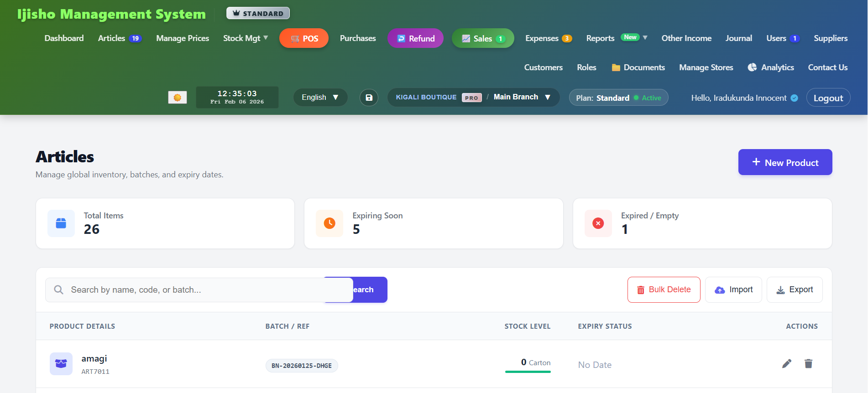Click the amagi product thumbnail icon

coord(61,364)
